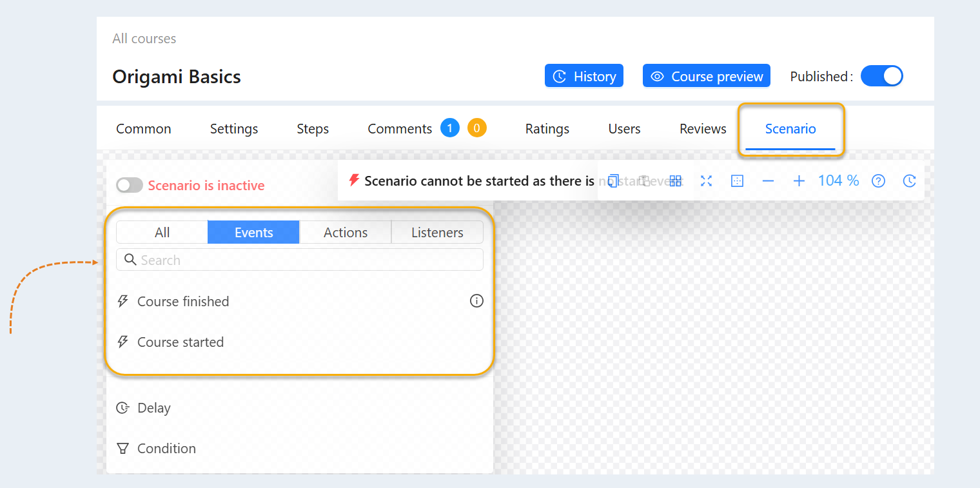Click the red lightning warning icon
Viewport: 980px width, 488px height.
tap(354, 181)
